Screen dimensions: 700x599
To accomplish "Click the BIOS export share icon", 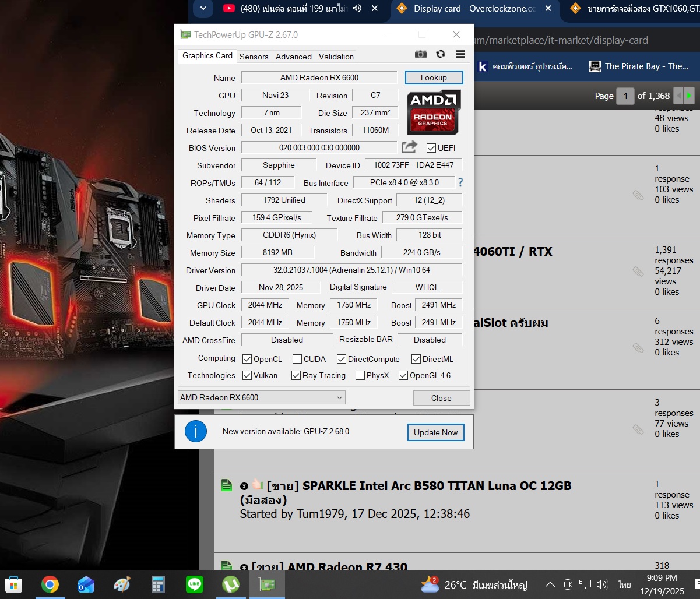I will [x=410, y=147].
